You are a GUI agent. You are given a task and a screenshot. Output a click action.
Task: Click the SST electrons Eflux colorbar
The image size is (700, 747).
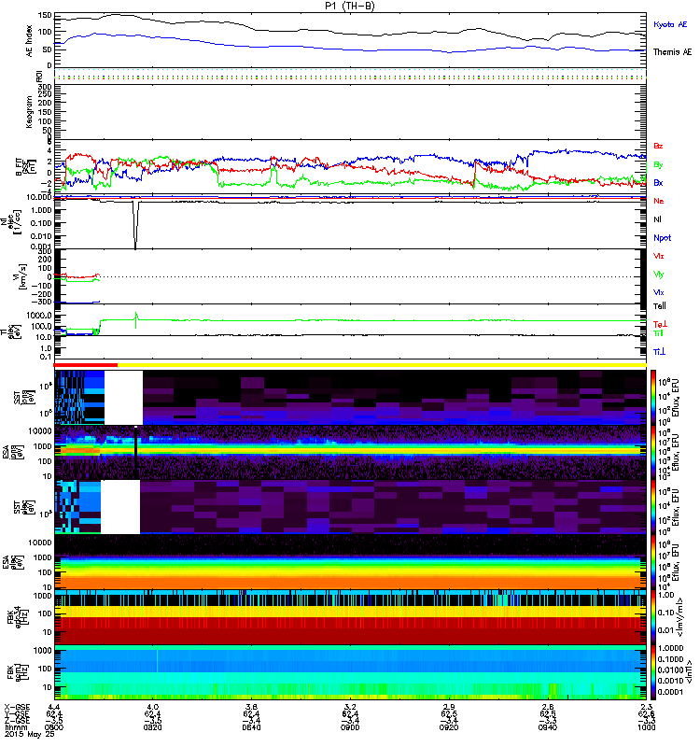click(x=653, y=507)
